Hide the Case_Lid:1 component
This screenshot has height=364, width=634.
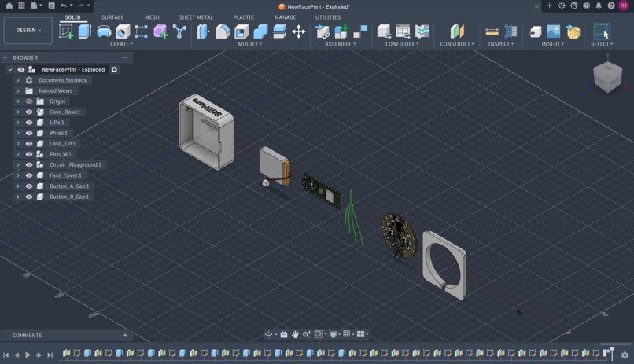click(x=29, y=143)
